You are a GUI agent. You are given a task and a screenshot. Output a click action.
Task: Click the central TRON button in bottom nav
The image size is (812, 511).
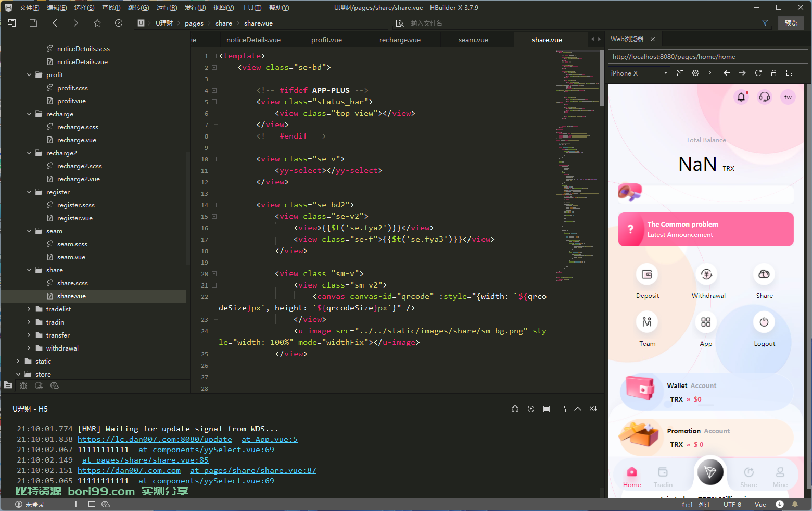(x=710, y=472)
